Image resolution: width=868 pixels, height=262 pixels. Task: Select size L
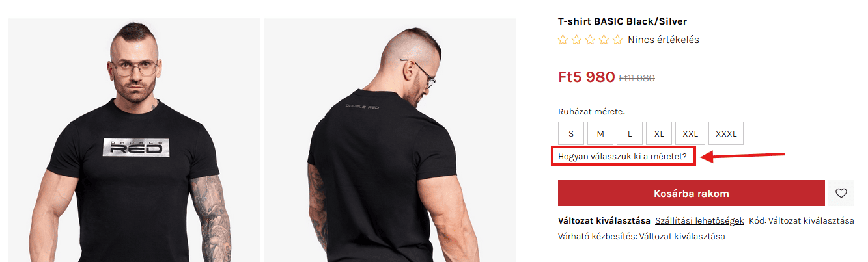[x=630, y=133]
